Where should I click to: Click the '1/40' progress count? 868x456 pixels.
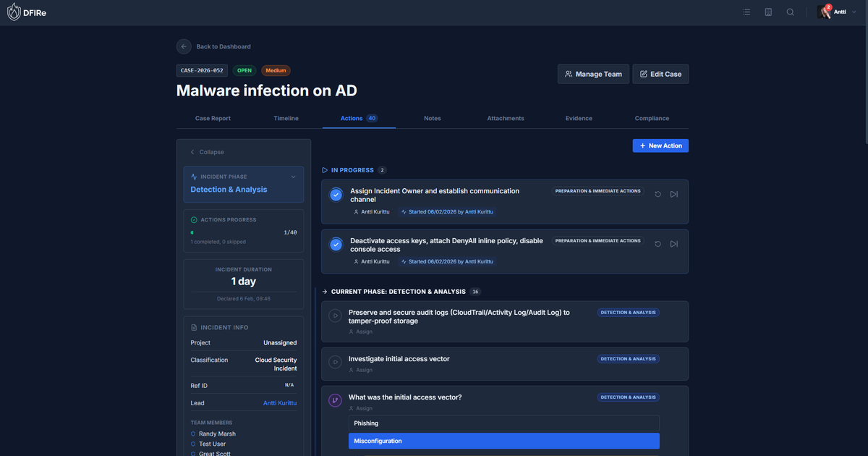click(290, 232)
